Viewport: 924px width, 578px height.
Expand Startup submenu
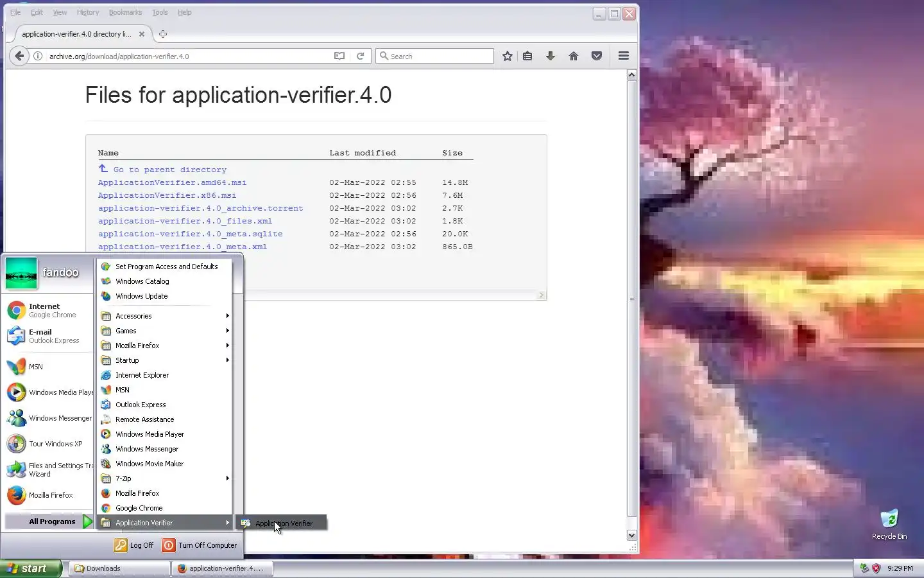165,360
